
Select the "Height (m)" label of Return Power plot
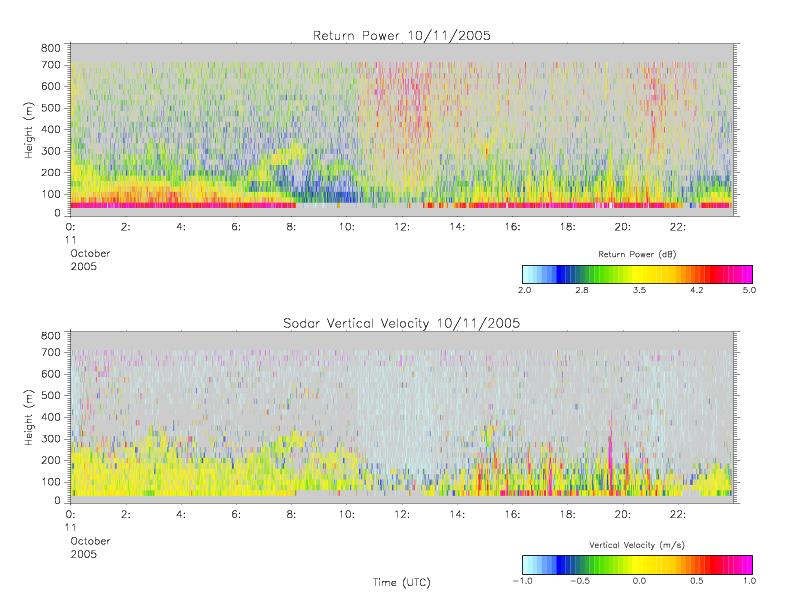click(x=28, y=130)
